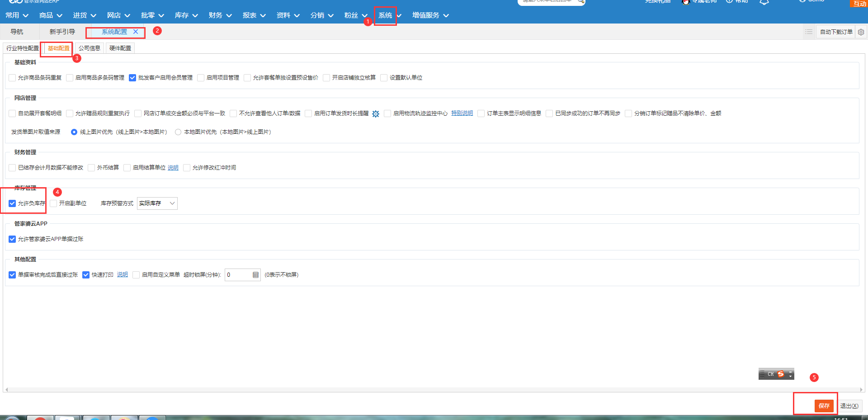The height and width of the screenshot is (420, 868).
Task: Click the notification bell icon
Action: [x=764, y=2]
